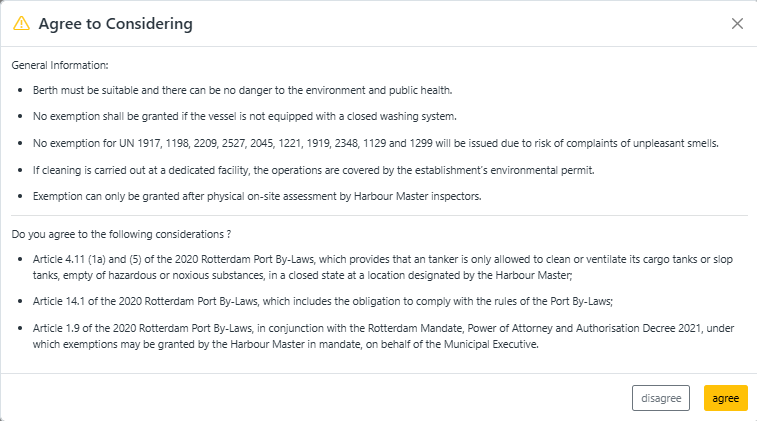Click the disagree button

point(660,398)
